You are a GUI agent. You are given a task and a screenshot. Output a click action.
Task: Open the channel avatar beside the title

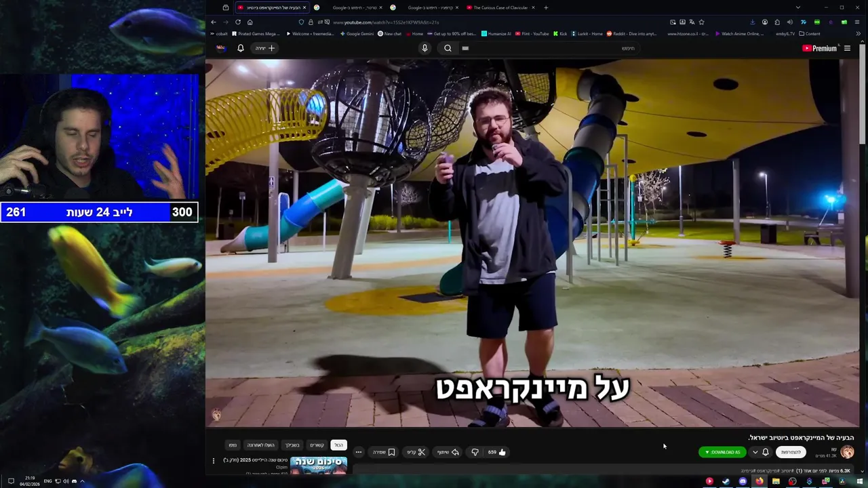(x=847, y=452)
